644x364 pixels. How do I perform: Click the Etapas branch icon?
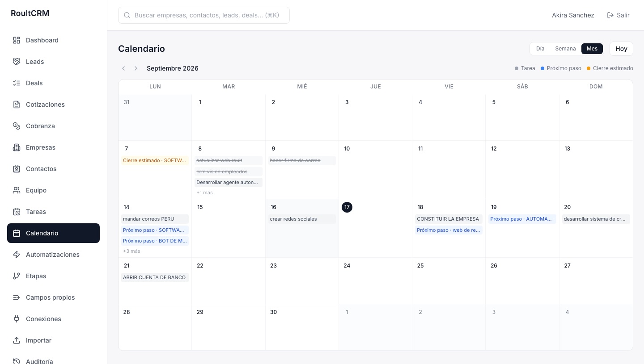click(x=17, y=276)
